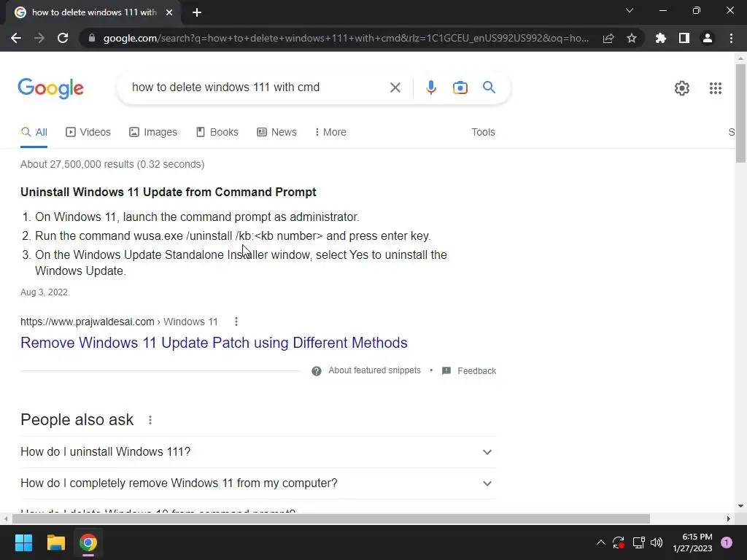Click the Chrome taskbar icon
The height and width of the screenshot is (560, 747).
click(88, 542)
